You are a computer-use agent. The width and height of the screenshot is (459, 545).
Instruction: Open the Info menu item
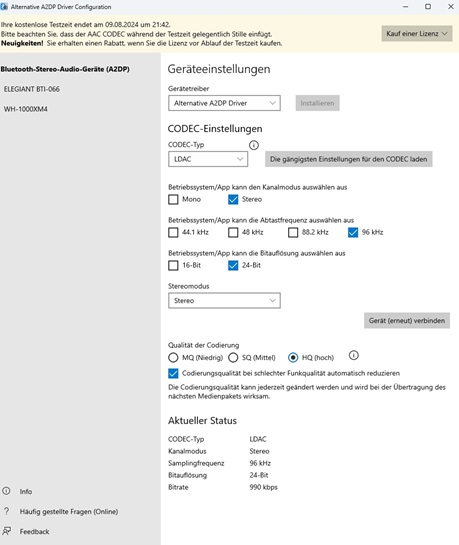tap(26, 491)
